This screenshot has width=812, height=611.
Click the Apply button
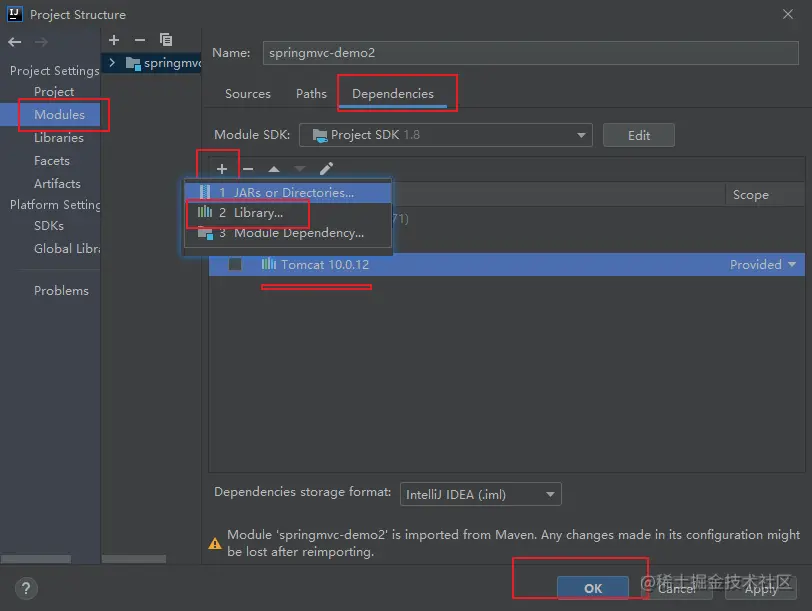point(761,588)
